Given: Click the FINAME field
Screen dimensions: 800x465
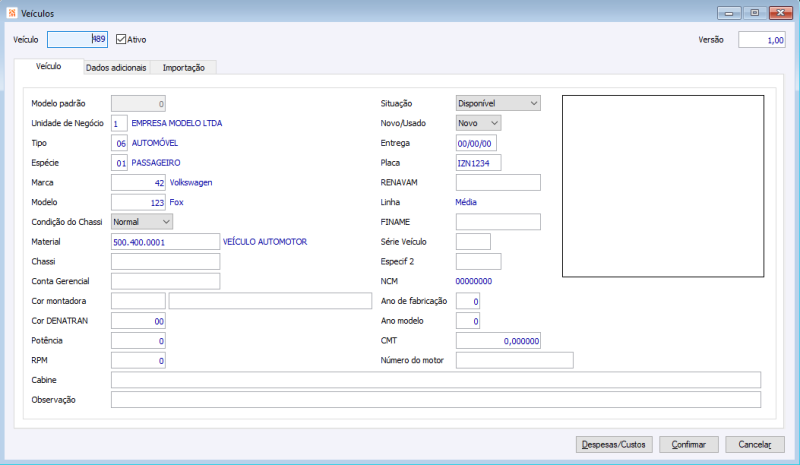Looking at the screenshot, I should tap(498, 222).
